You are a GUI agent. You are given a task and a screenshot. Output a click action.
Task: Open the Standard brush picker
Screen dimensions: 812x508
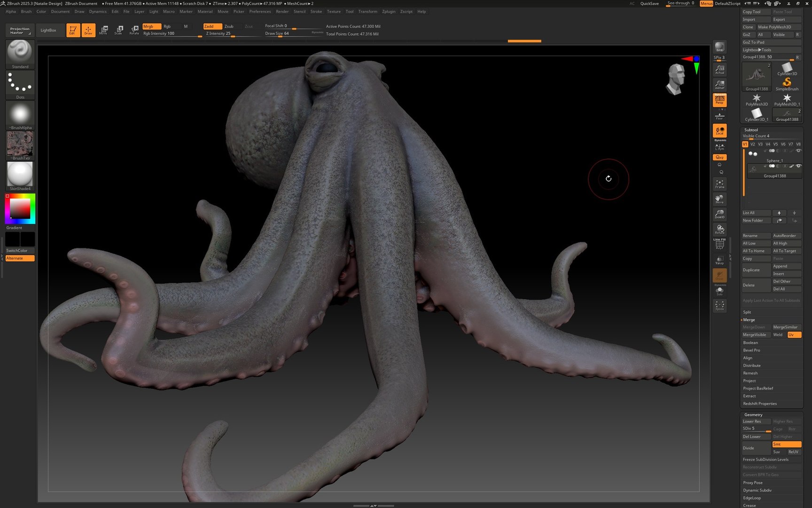pos(20,54)
